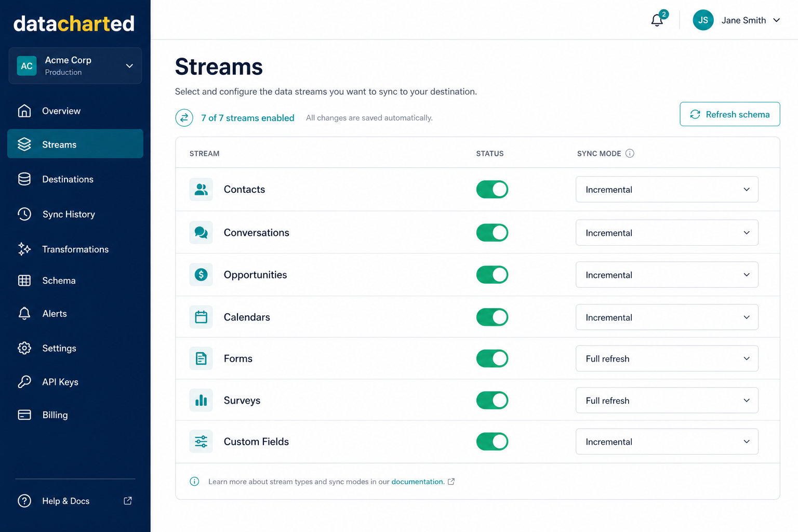798x532 pixels.
Task: Click the Transformations sparkle icon
Action: (x=24, y=249)
